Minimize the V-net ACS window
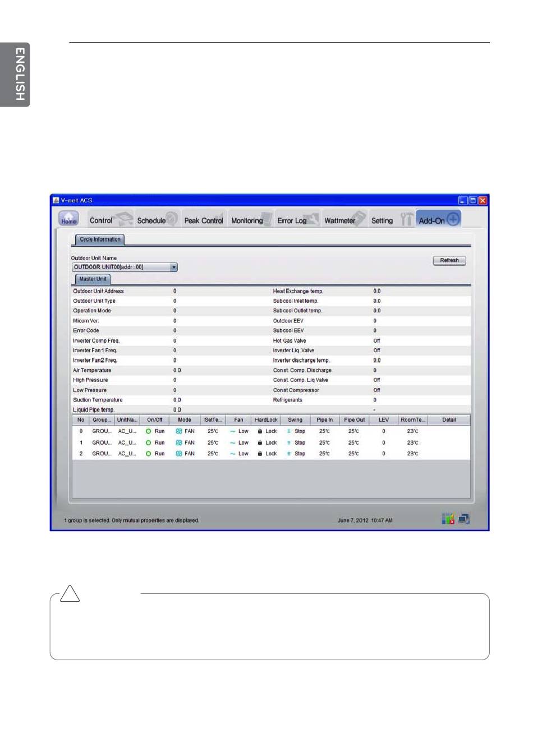The image size is (533, 756). (463, 200)
